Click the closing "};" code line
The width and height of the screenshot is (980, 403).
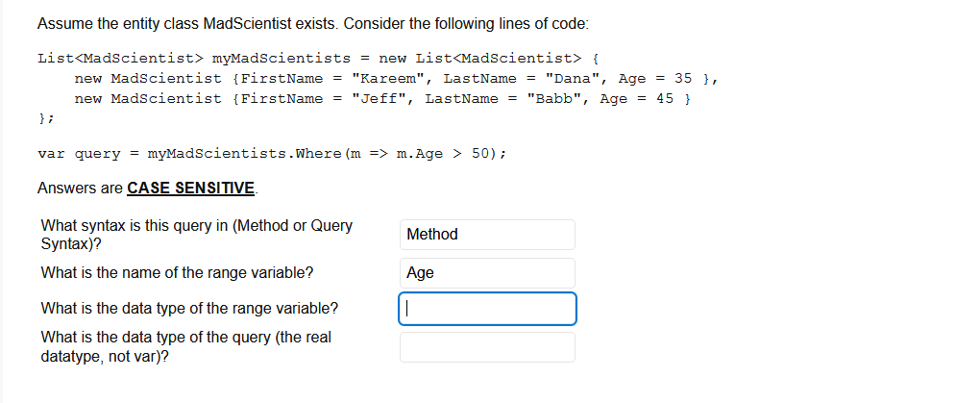pyautogui.click(x=45, y=120)
